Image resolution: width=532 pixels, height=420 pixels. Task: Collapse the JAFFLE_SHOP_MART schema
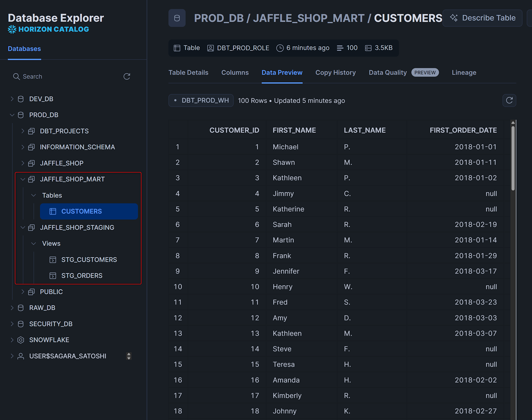[23, 179]
